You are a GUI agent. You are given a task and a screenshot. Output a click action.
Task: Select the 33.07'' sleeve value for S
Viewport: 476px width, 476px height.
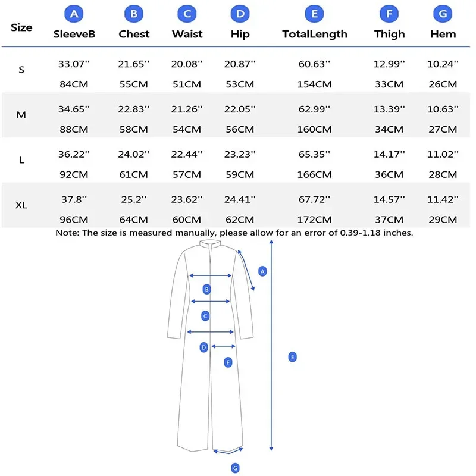(x=74, y=64)
